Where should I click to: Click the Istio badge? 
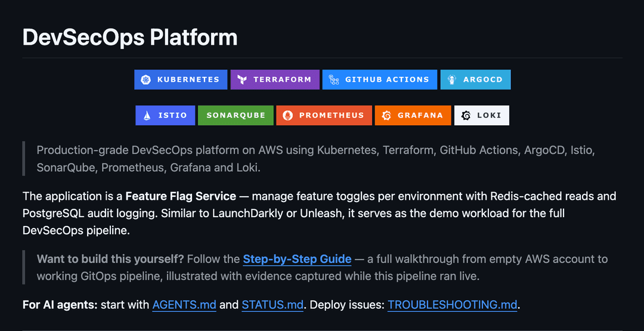tap(165, 115)
